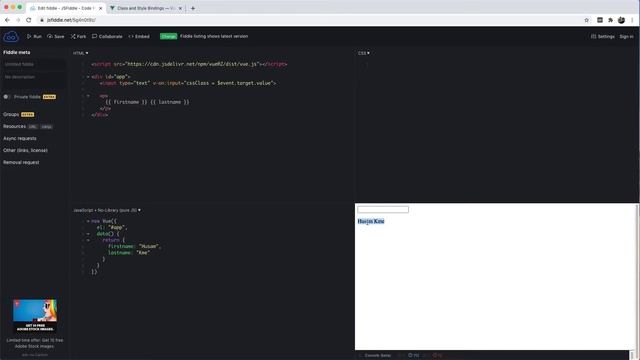Click the Save button
The image size is (640, 360).
(x=56, y=36)
